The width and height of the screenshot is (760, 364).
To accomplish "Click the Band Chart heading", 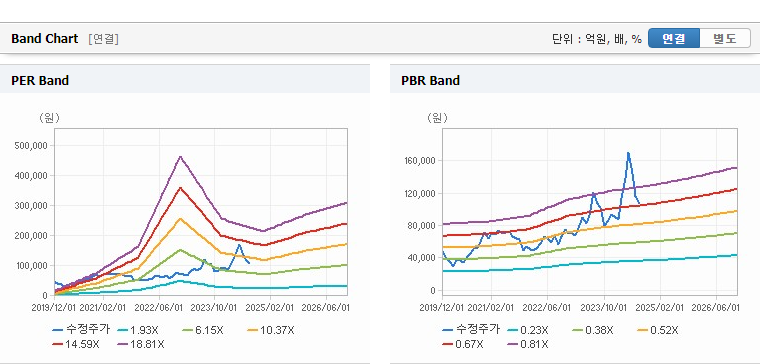I will click(45, 39).
